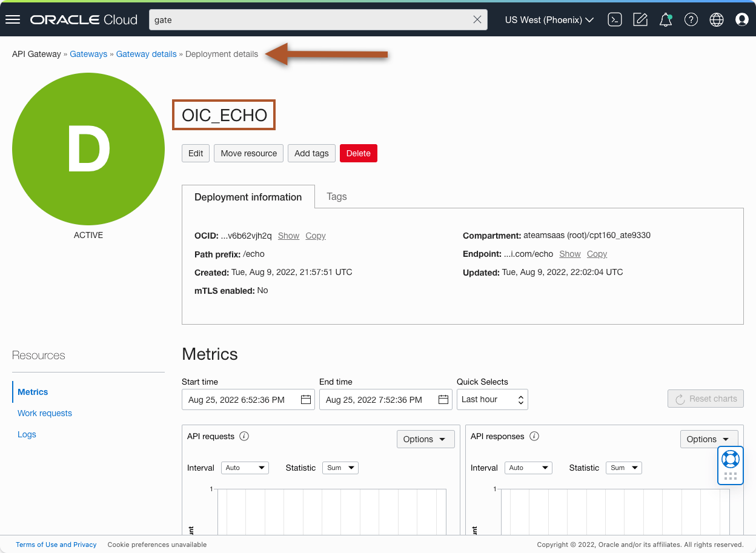Launch Cloud Shell from the top bar
The height and width of the screenshot is (553, 756).
point(614,19)
